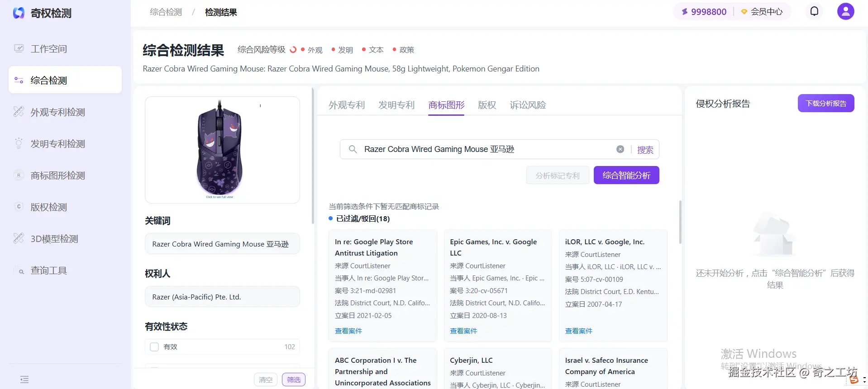Open 查看案件 for iLOR v. Google
Viewport: 868px width, 389px height.
[578, 331]
